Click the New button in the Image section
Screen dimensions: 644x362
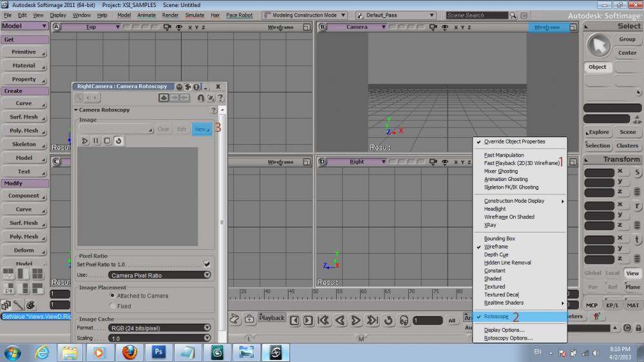[201, 129]
